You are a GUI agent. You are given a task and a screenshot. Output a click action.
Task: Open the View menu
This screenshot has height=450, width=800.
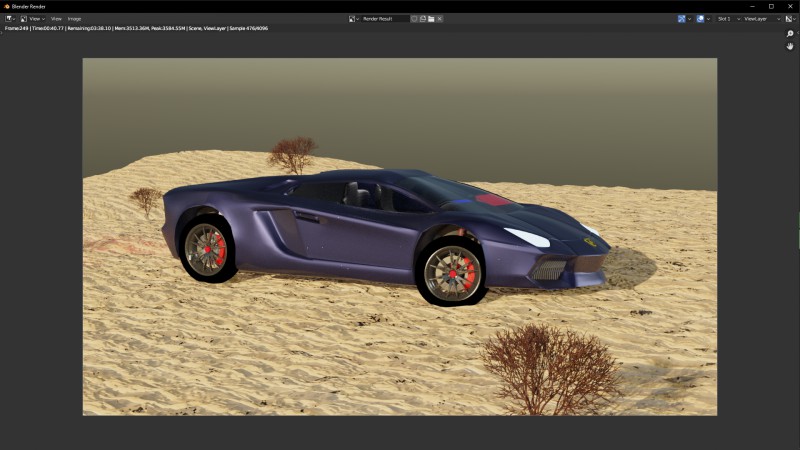[56, 19]
